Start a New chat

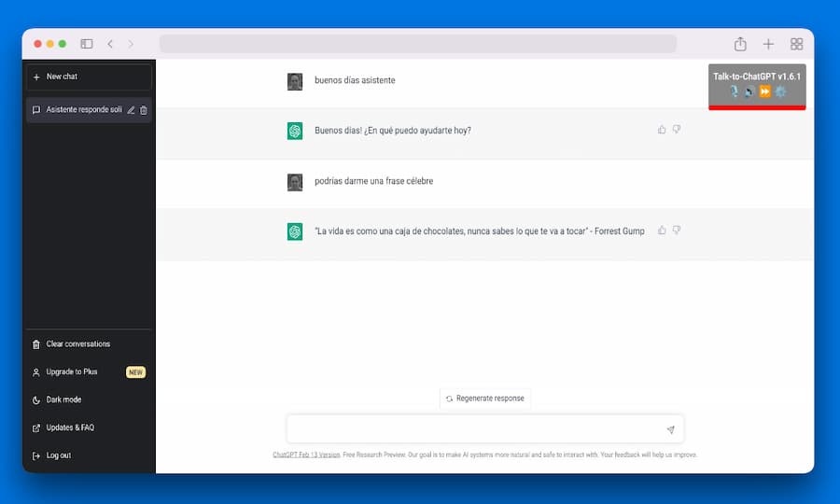click(x=89, y=77)
